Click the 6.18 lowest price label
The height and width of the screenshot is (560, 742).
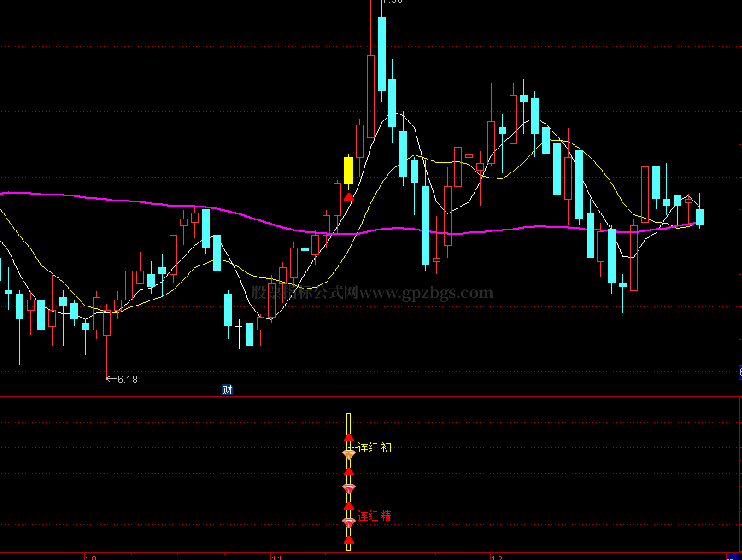[127, 379]
